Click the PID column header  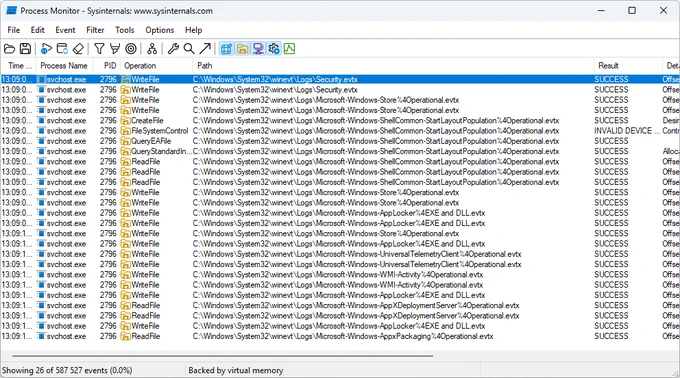(x=108, y=65)
